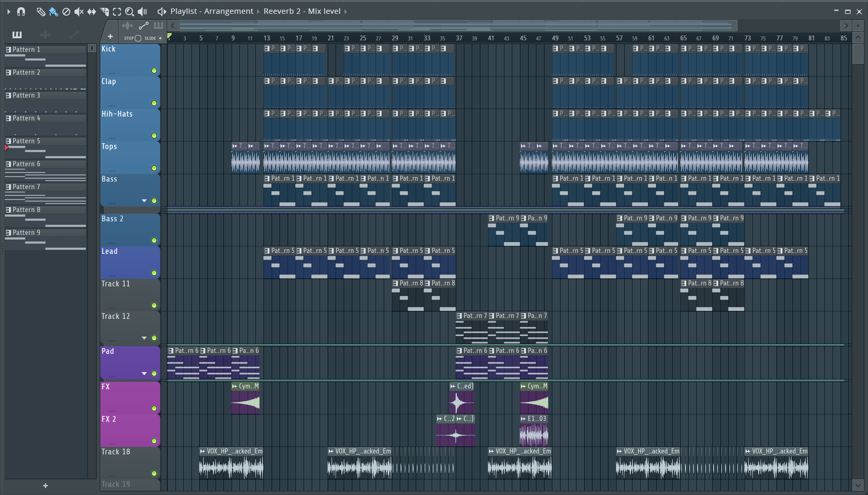Select first Pat..rn 9 clip on Bass 2

[x=504, y=230]
